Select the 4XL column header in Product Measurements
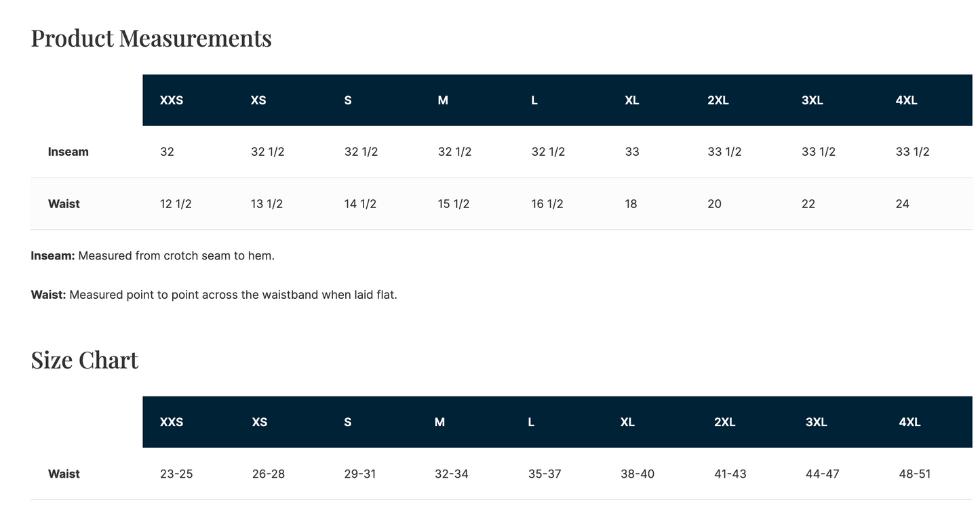 906,100
